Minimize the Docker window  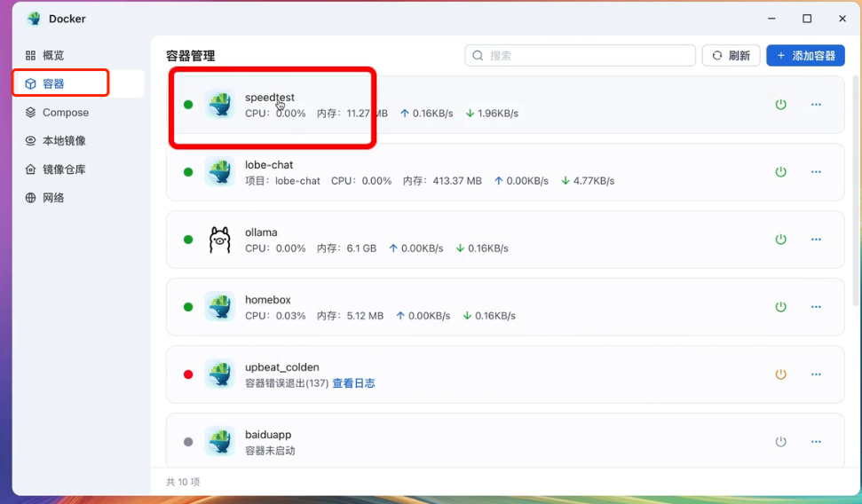click(771, 19)
